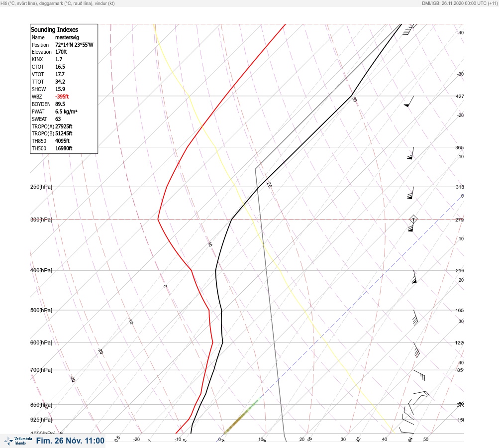This screenshot has width=499, height=448.
Task: Click the TROPO(B) value 51245ft
Action: click(64, 133)
